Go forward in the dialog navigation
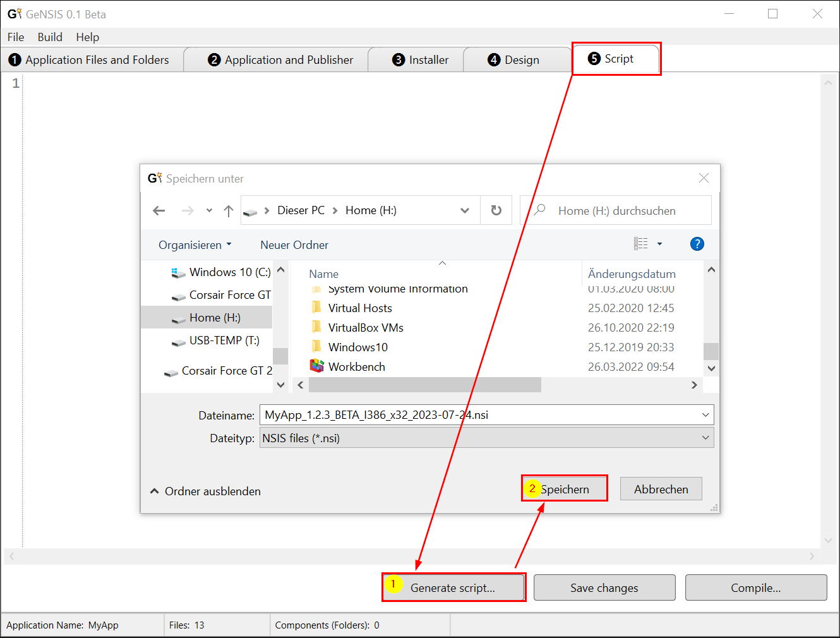840x638 pixels. [x=188, y=210]
